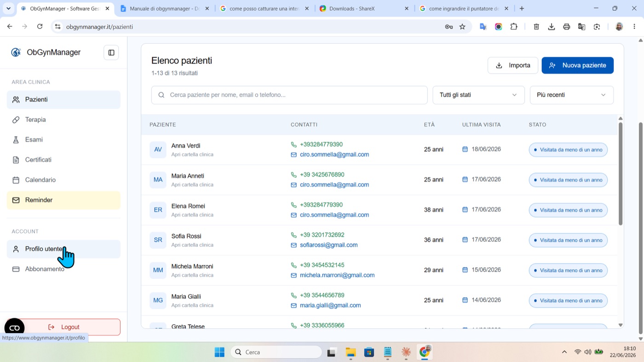Open the Abbonamento page
The height and width of the screenshot is (362, 644).
tap(63, 269)
